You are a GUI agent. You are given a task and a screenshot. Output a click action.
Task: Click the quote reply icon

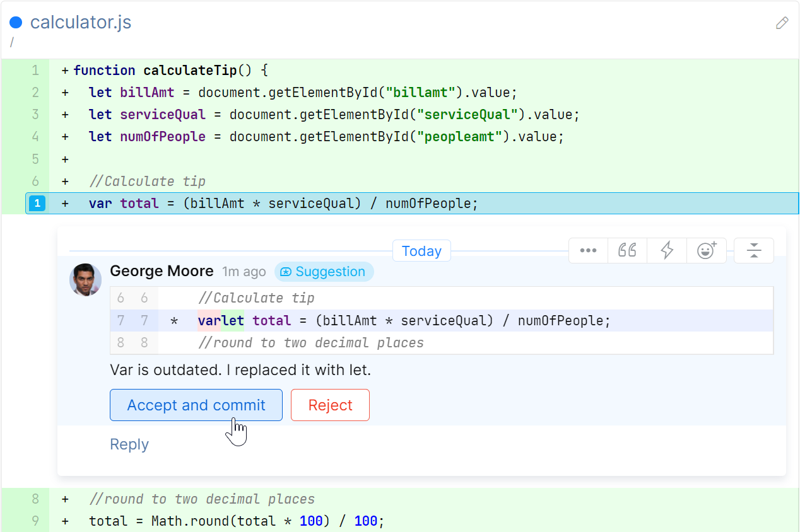627,250
